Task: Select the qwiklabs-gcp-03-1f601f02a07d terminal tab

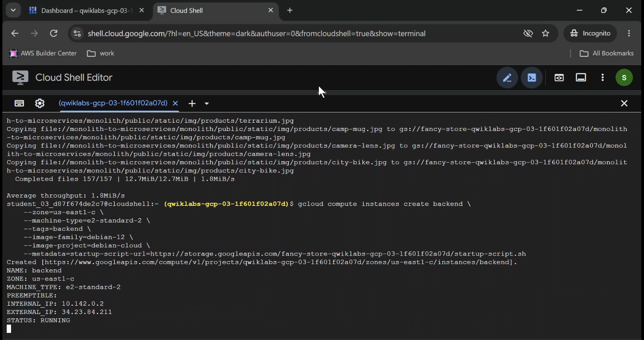Action: click(x=113, y=103)
